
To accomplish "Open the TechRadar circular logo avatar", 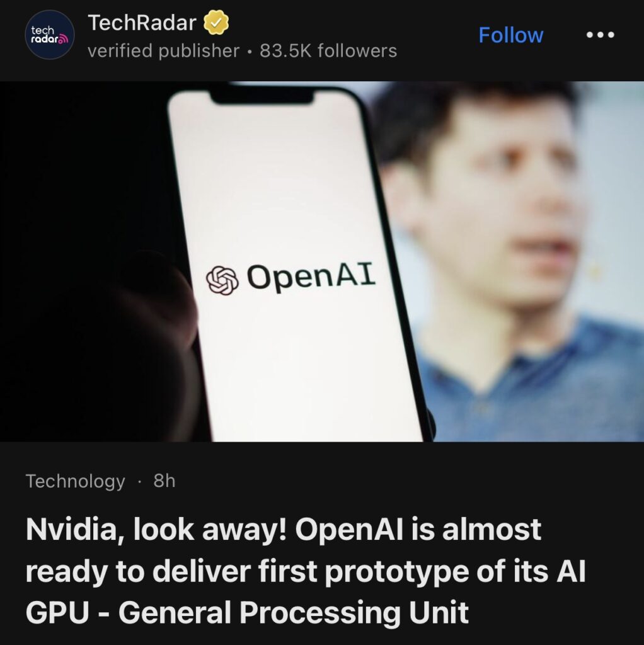I will pos(50,35).
